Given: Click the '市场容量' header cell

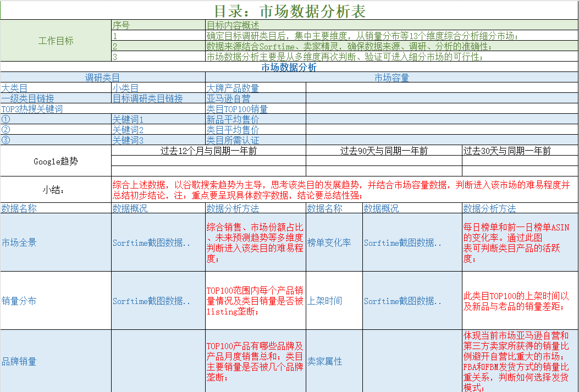Looking at the screenshot, I should click(392, 78).
